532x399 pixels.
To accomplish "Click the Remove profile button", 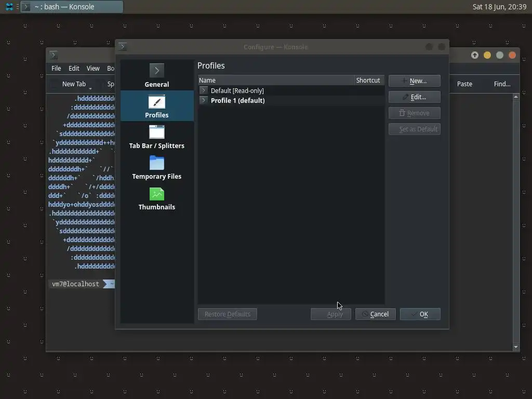I will (x=414, y=113).
